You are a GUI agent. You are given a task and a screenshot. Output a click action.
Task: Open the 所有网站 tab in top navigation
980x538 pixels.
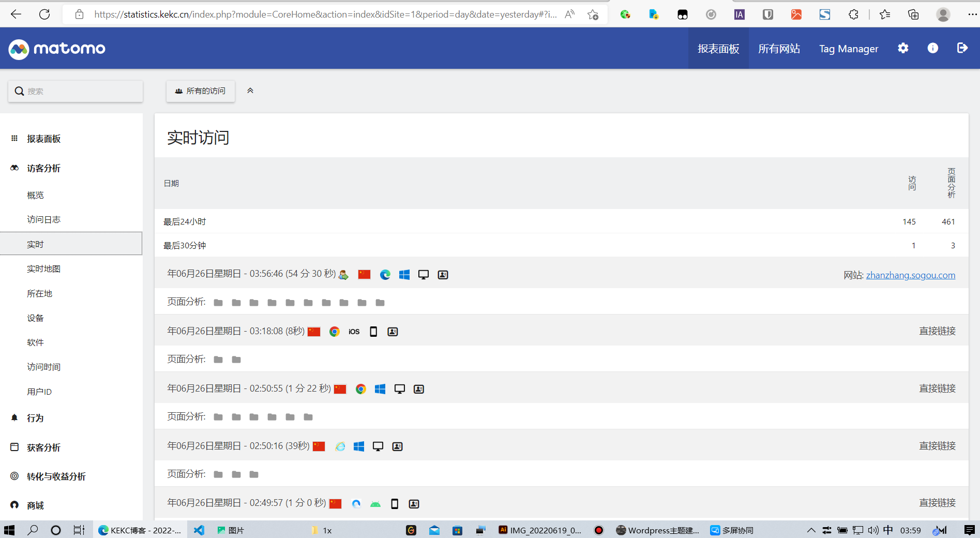coord(779,49)
